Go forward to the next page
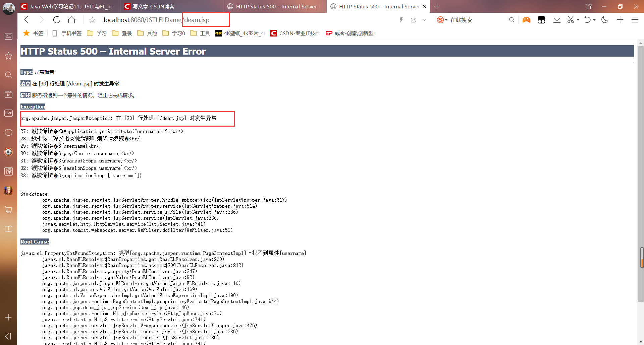This screenshot has width=644, height=345. (x=41, y=20)
